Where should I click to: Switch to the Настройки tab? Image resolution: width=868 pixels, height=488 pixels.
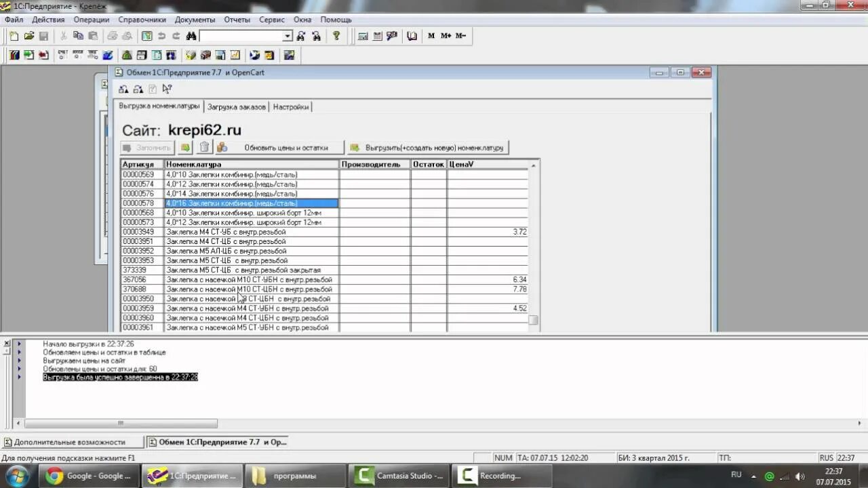tap(291, 107)
